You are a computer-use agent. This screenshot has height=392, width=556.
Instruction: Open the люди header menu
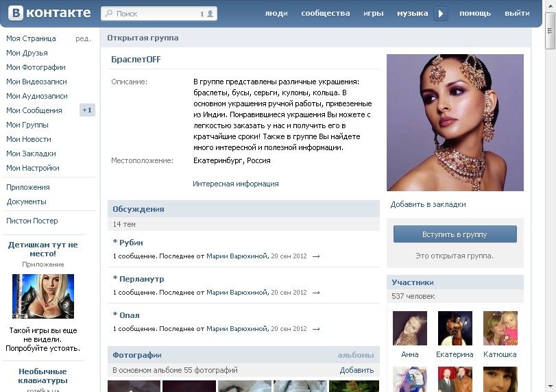(x=276, y=14)
